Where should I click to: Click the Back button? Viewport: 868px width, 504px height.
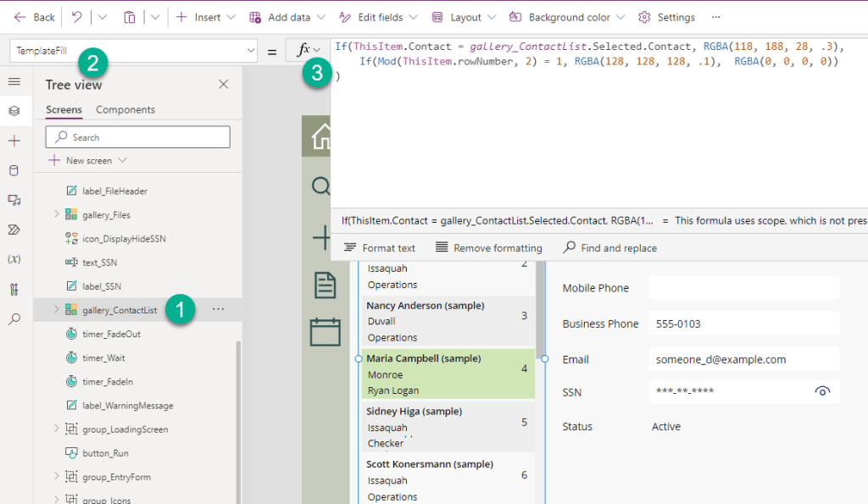[x=34, y=17]
